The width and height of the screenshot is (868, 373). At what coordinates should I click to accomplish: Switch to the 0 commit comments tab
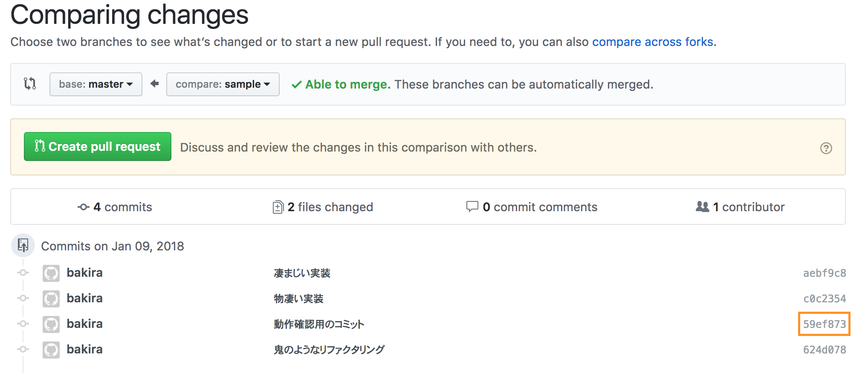pyautogui.click(x=532, y=207)
